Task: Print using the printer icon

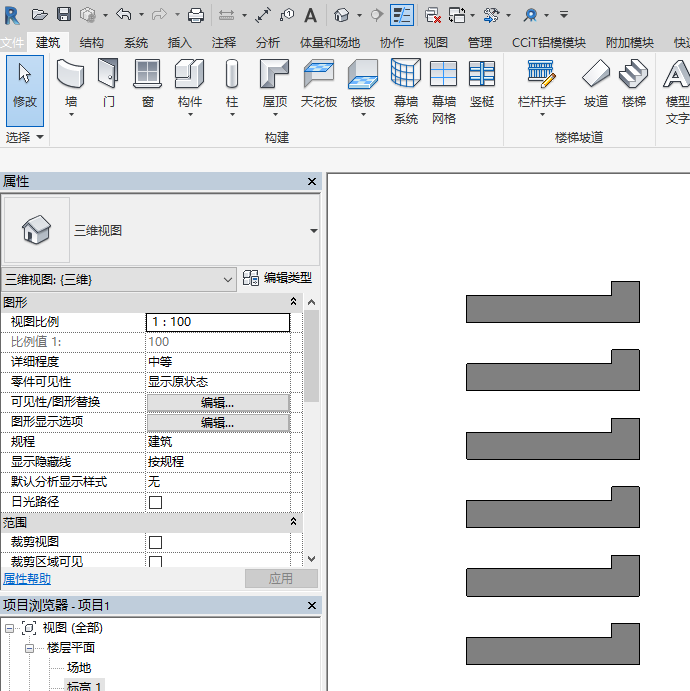Action: click(x=196, y=15)
